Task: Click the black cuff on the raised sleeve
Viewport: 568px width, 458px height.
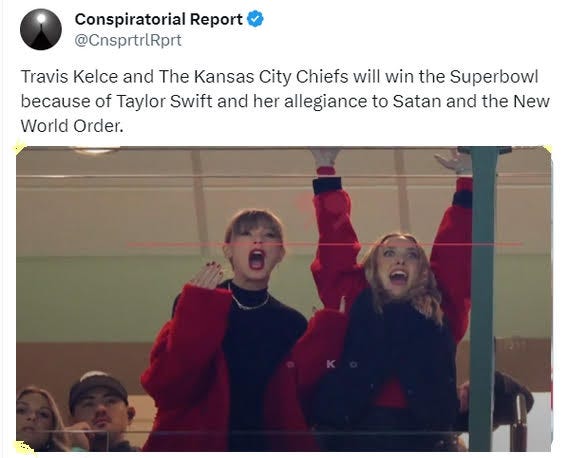Action: point(327,185)
